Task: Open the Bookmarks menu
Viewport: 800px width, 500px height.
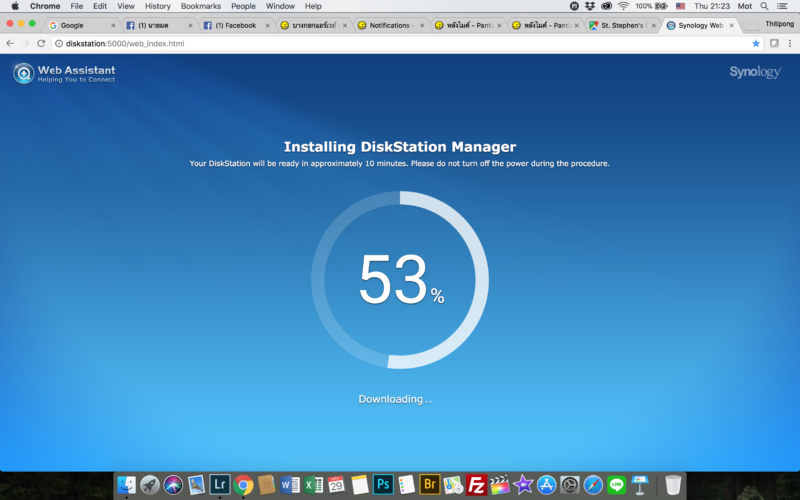Action: tap(201, 6)
